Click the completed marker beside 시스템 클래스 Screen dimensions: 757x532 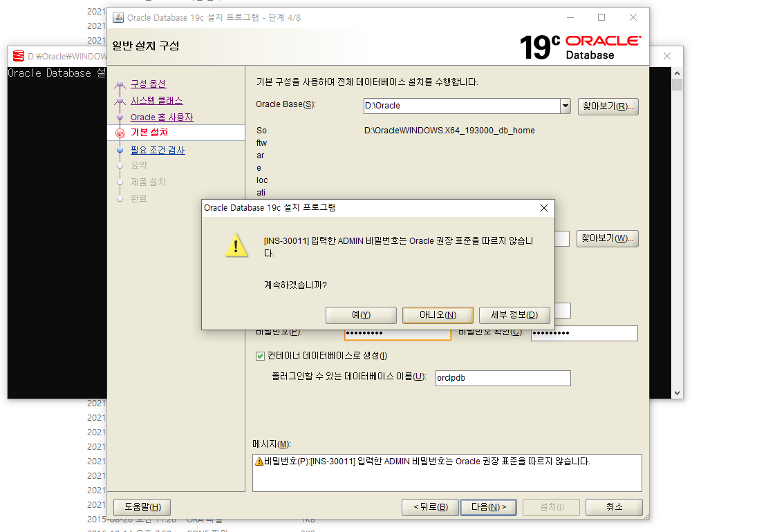pyautogui.click(x=119, y=99)
